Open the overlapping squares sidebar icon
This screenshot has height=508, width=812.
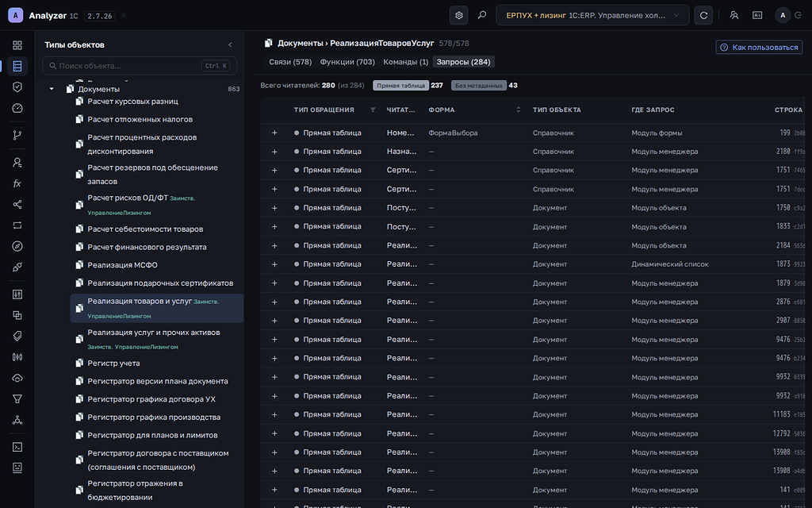[x=17, y=315]
